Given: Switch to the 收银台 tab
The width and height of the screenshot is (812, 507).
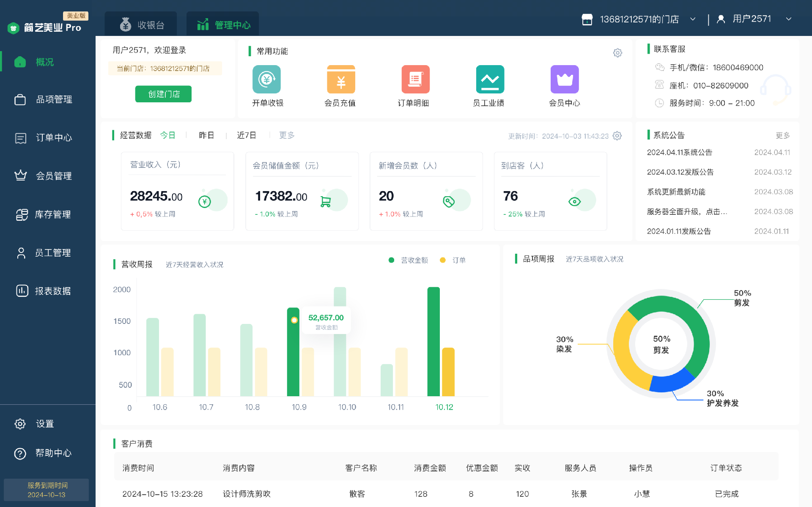Looking at the screenshot, I should coord(141,25).
